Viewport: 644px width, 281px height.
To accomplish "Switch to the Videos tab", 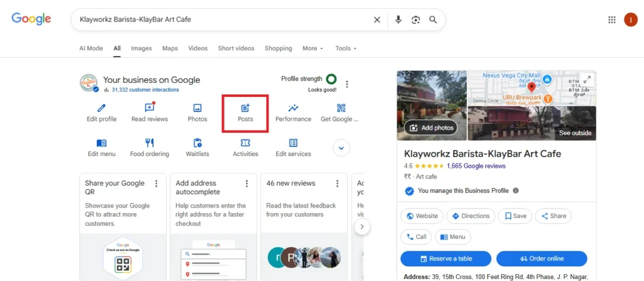I will (198, 48).
